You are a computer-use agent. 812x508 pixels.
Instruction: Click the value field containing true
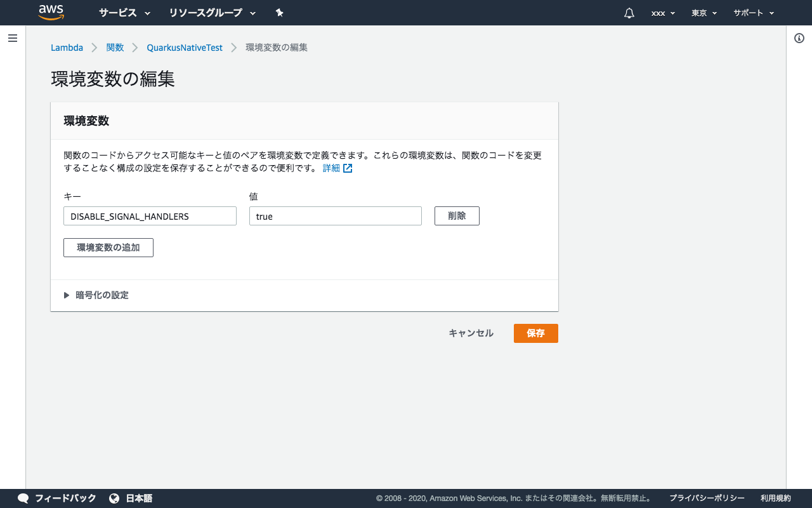(x=335, y=215)
